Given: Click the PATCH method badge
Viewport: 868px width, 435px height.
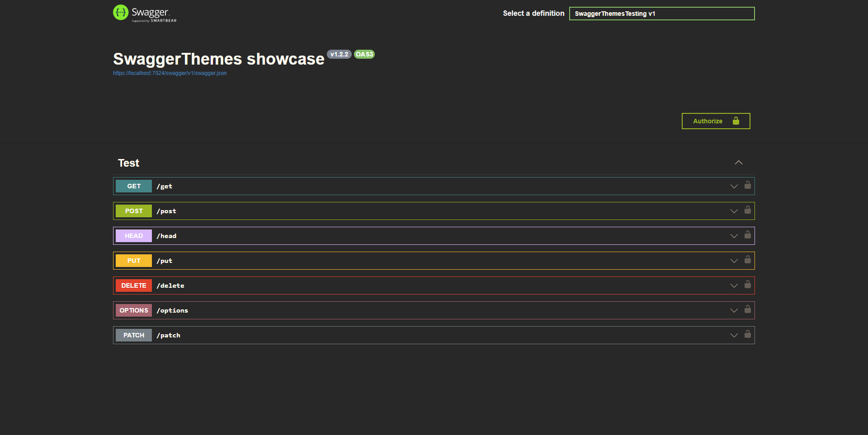Looking at the screenshot, I should pos(134,335).
